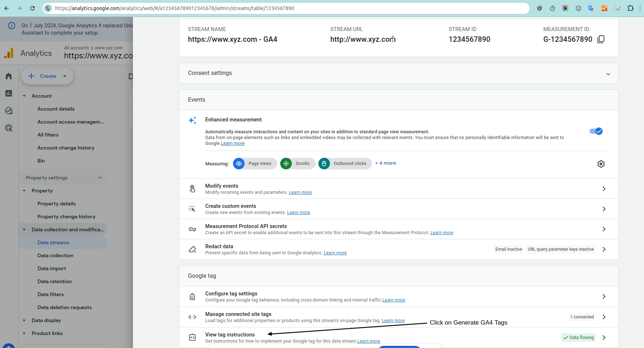
Task: Open the Advertising icon in sidebar
Action: tap(9, 128)
